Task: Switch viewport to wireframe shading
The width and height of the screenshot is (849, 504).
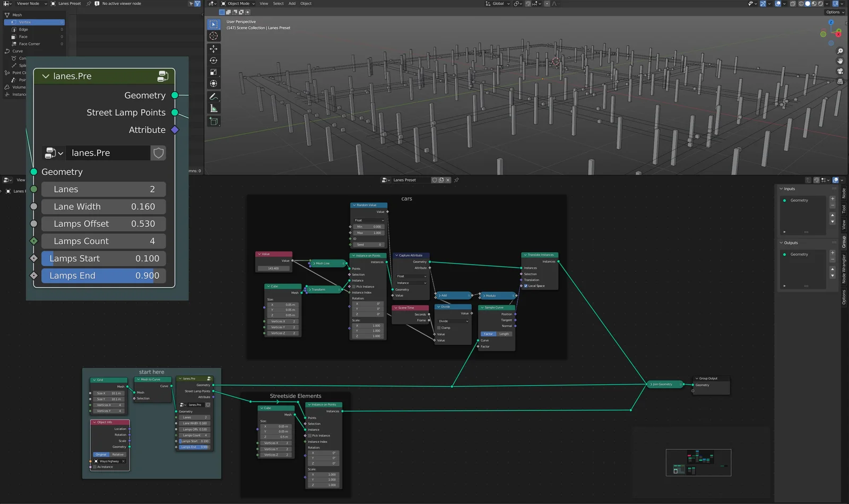Action: click(801, 4)
